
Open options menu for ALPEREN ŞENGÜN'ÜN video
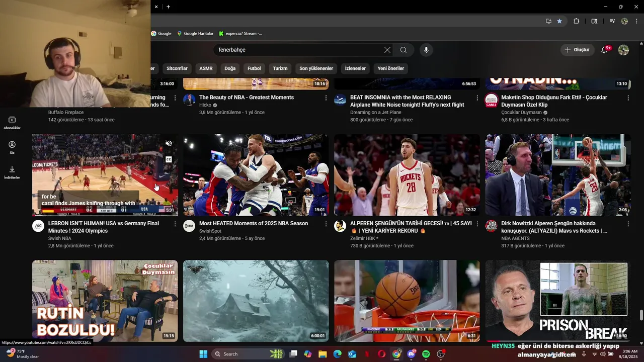477,224
